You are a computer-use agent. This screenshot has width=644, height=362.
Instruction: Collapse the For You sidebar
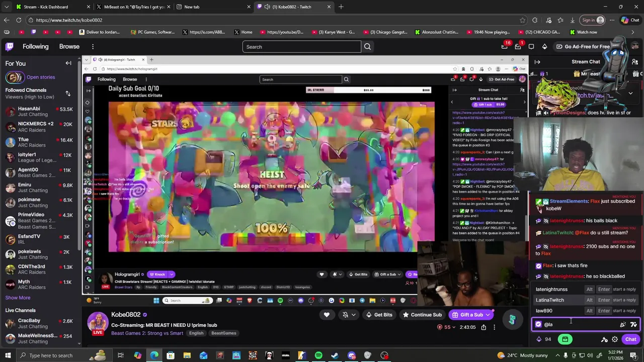(x=68, y=63)
